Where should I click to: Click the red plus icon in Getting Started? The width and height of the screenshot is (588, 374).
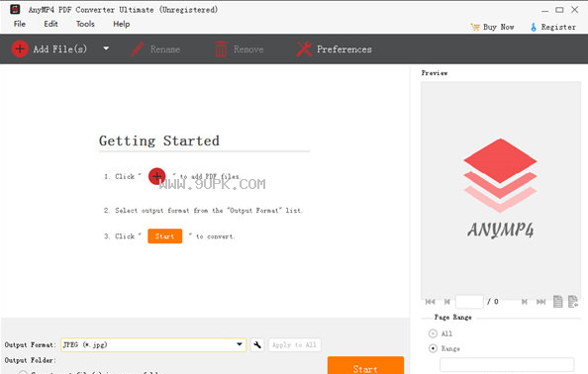[156, 176]
